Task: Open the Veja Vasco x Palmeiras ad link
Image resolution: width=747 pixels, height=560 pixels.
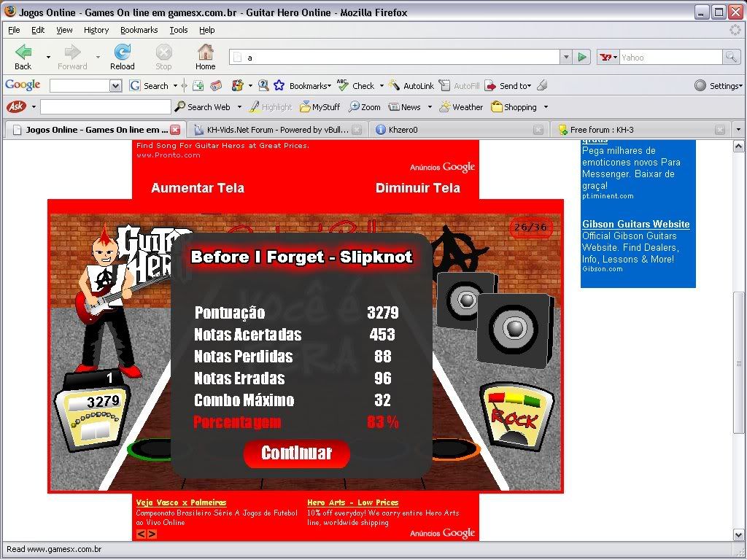Action: tap(181, 502)
